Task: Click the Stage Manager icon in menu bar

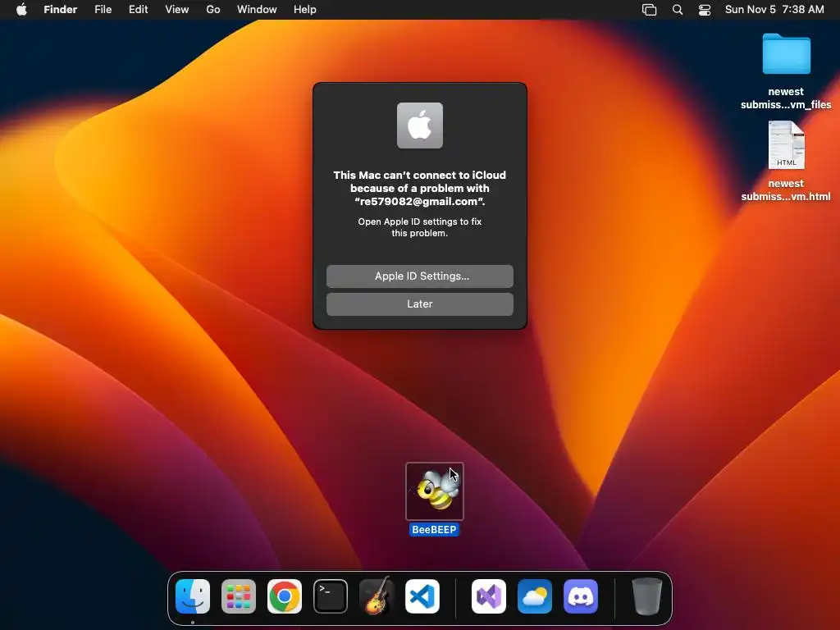Action: pyautogui.click(x=650, y=10)
